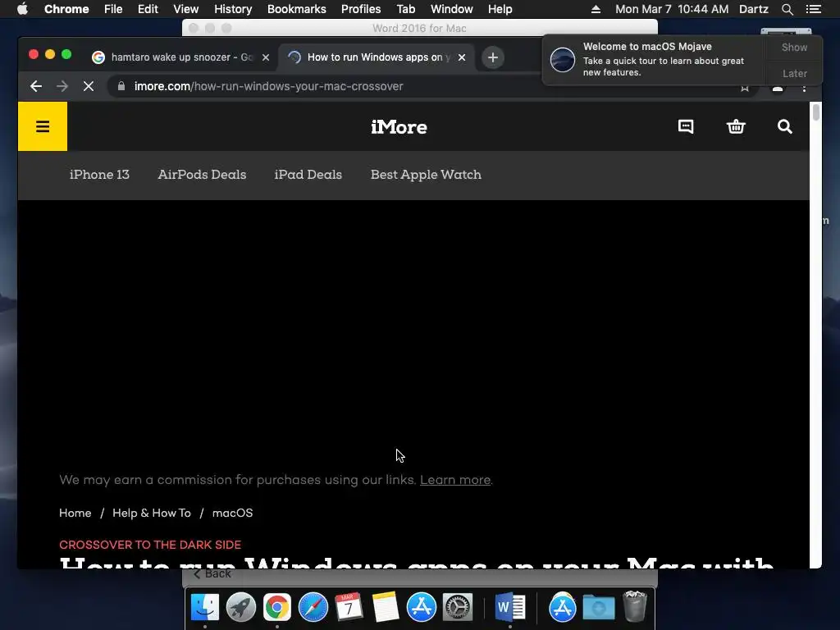
Task: Click the page vertical scrollbar thumb
Action: [816, 112]
